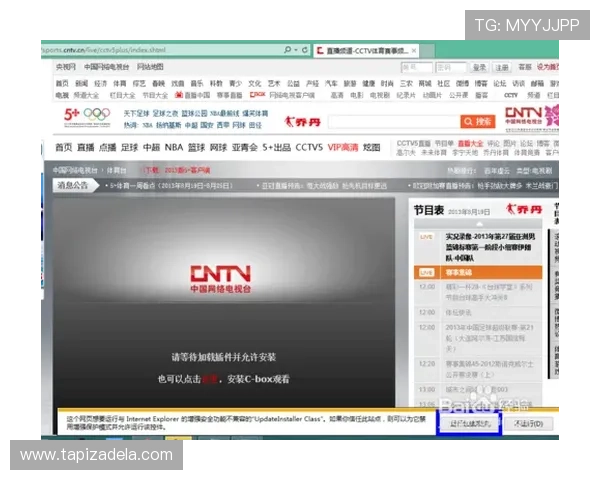Click the site search text box
The width and height of the screenshot is (600, 480).
tap(394, 122)
